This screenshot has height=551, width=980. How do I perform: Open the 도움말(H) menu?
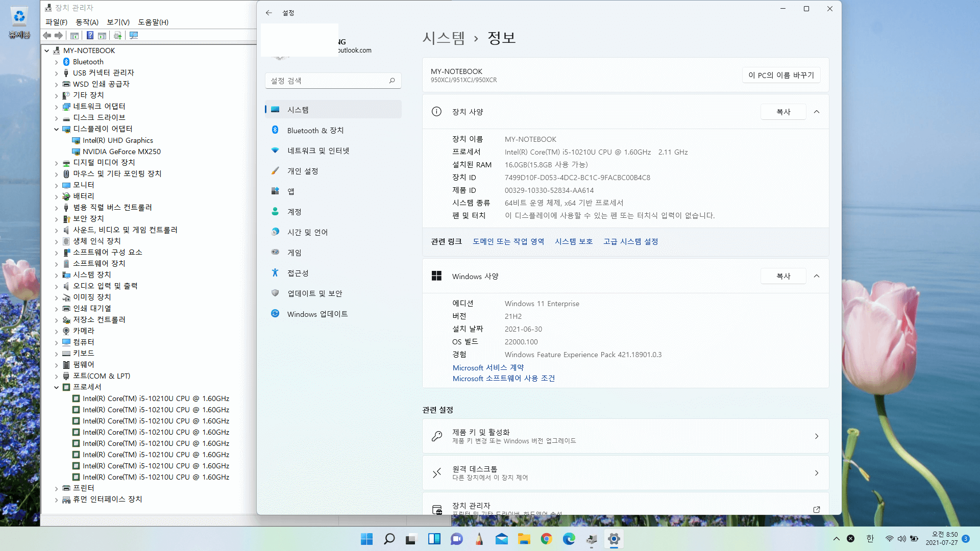[153, 22]
